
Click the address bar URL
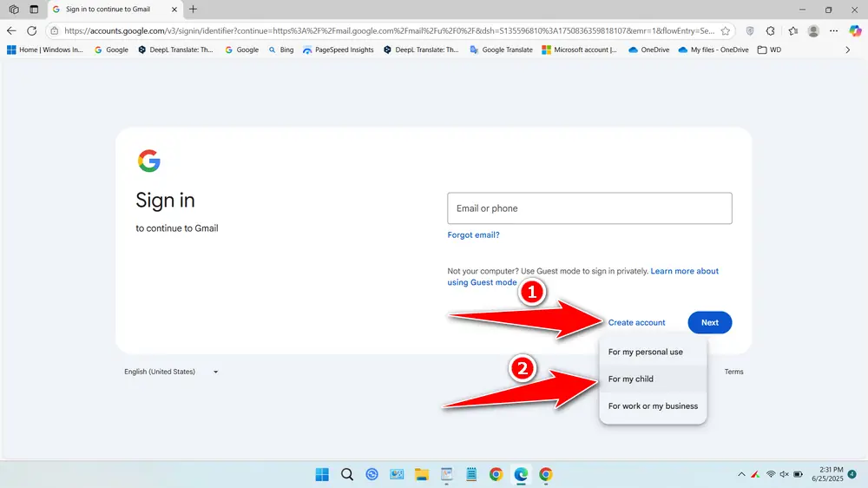389,31
